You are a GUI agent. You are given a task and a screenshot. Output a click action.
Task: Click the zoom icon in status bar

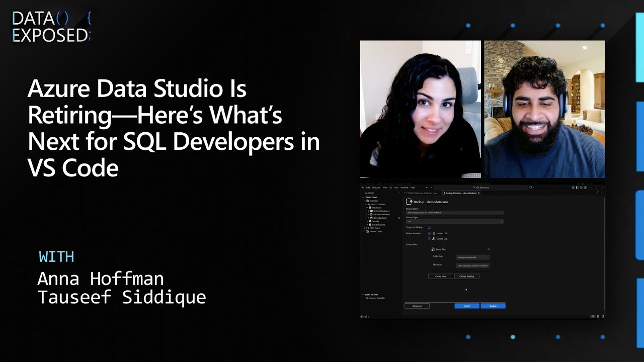point(593,317)
